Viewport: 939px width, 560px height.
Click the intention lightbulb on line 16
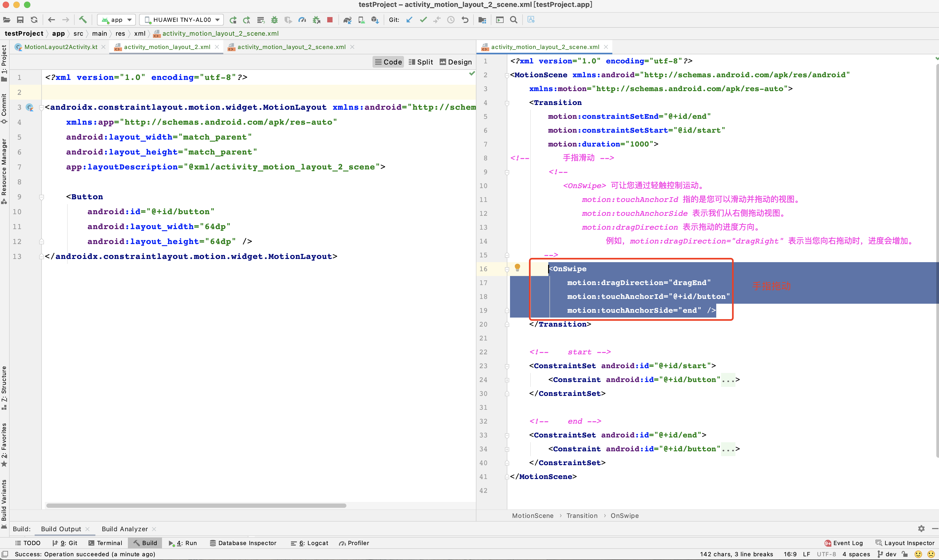click(x=517, y=267)
